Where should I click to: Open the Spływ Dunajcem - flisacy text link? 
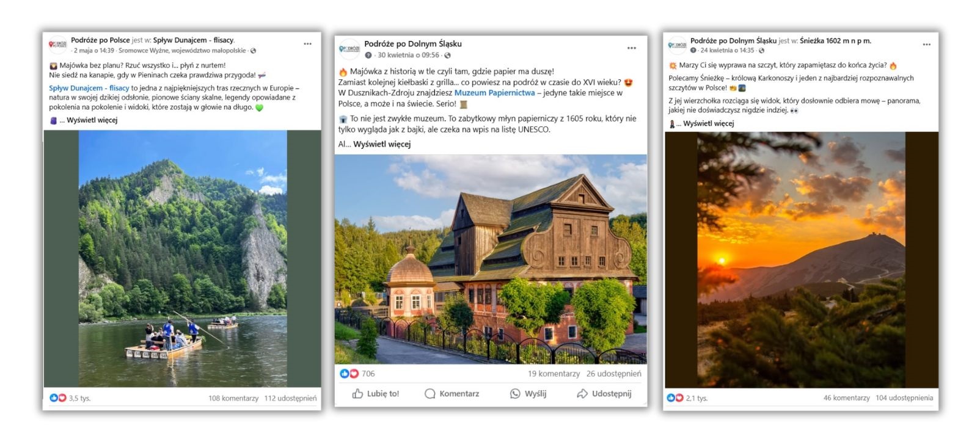point(89,88)
